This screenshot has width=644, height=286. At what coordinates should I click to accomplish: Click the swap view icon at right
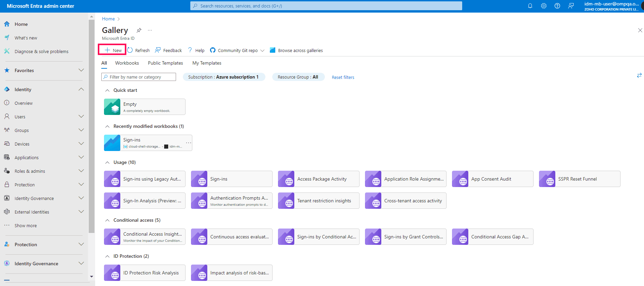tap(639, 75)
